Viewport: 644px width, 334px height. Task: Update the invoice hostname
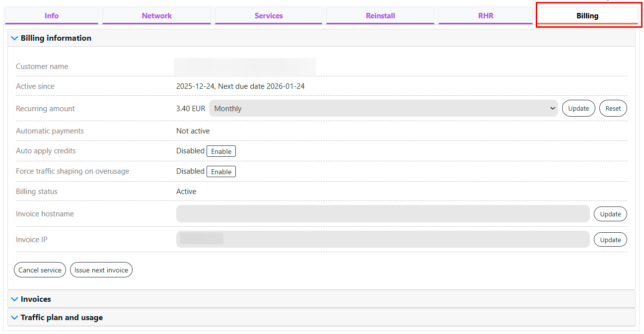click(x=610, y=214)
